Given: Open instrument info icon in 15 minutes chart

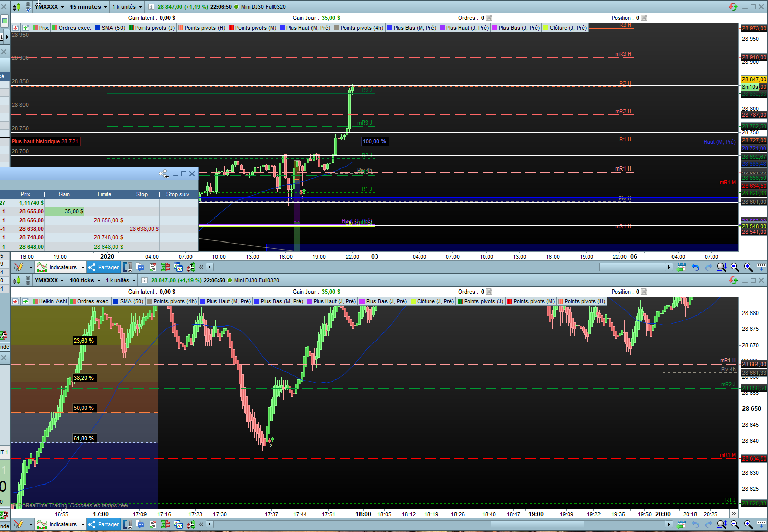Looking at the screenshot, I should [151, 7].
